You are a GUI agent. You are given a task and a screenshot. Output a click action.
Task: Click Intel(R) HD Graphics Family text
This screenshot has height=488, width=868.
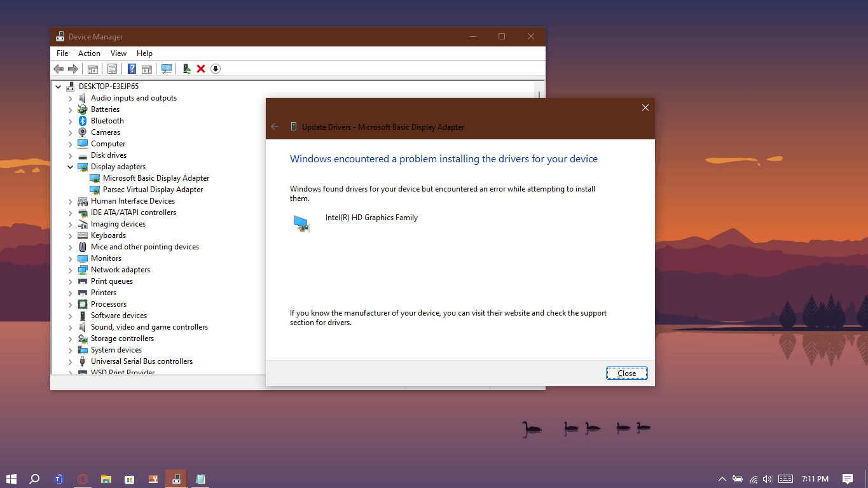pyautogui.click(x=371, y=218)
